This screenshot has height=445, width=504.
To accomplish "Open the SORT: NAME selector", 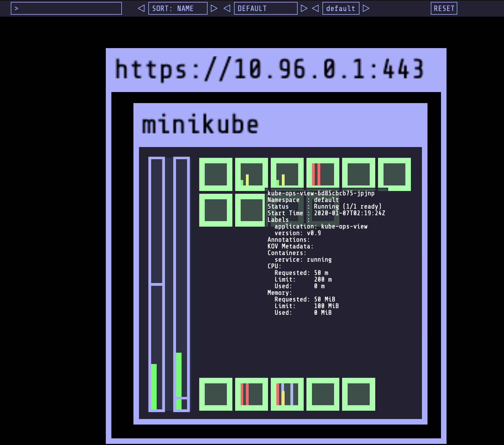I will (178, 8).
